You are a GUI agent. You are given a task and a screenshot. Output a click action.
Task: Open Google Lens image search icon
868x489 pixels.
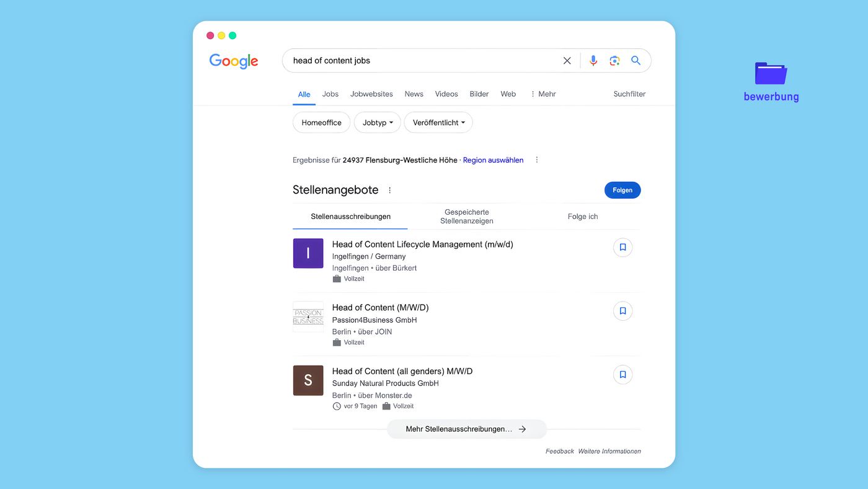pyautogui.click(x=614, y=61)
